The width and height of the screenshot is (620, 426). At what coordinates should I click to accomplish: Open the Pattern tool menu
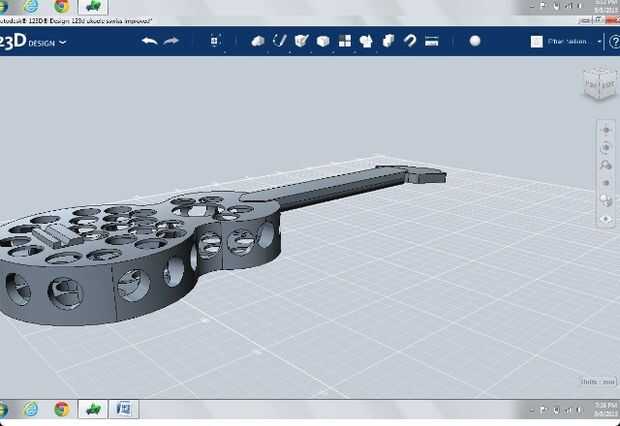345,41
